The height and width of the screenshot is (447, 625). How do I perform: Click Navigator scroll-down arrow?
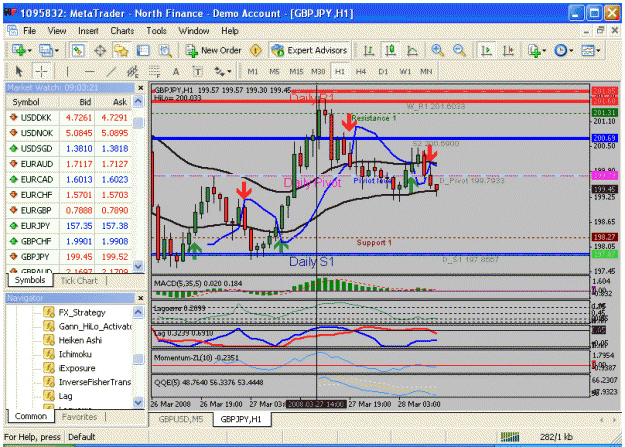point(138,402)
